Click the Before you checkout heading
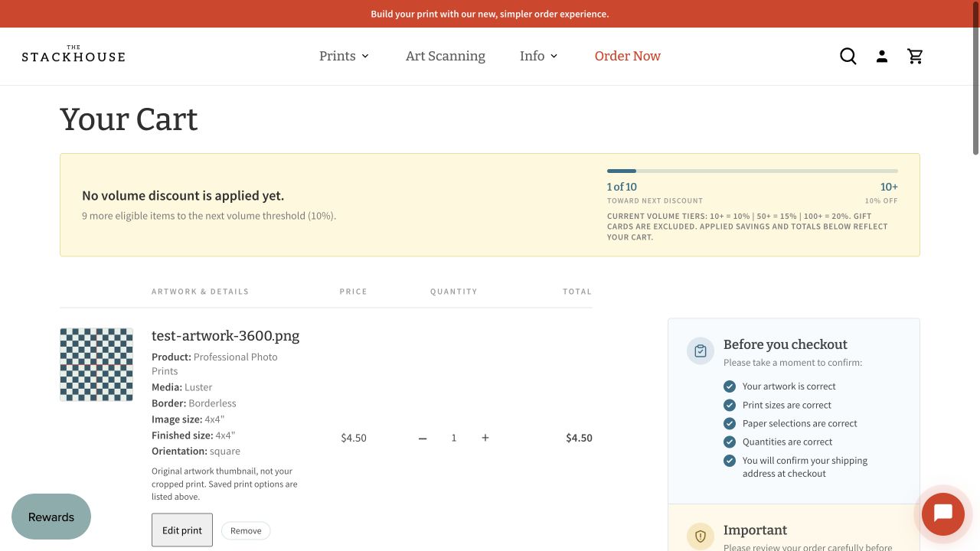The height and width of the screenshot is (551, 980). point(786,344)
